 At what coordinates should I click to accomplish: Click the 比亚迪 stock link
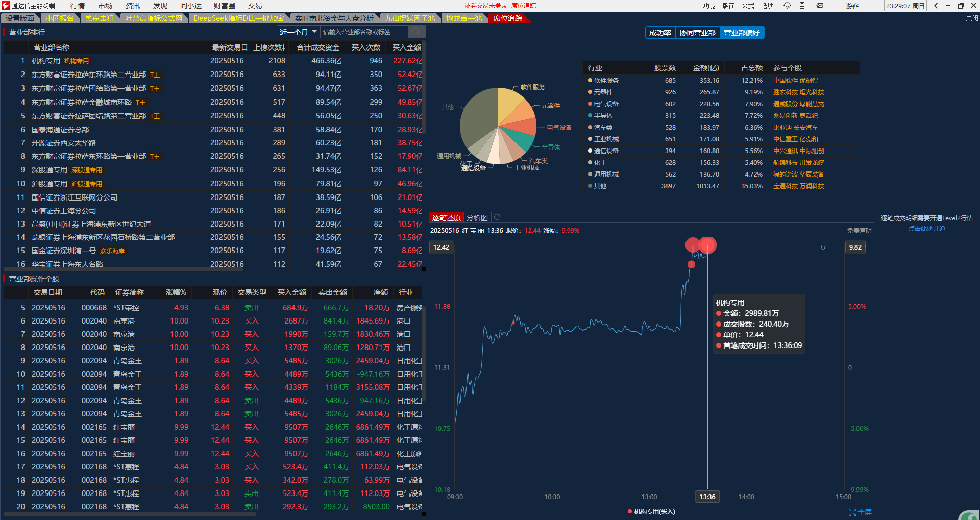coord(782,128)
